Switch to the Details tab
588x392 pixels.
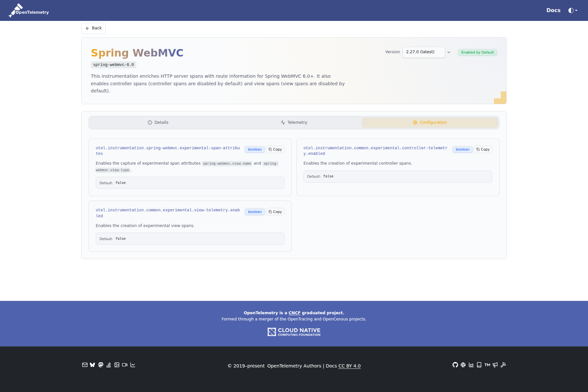[158, 122]
